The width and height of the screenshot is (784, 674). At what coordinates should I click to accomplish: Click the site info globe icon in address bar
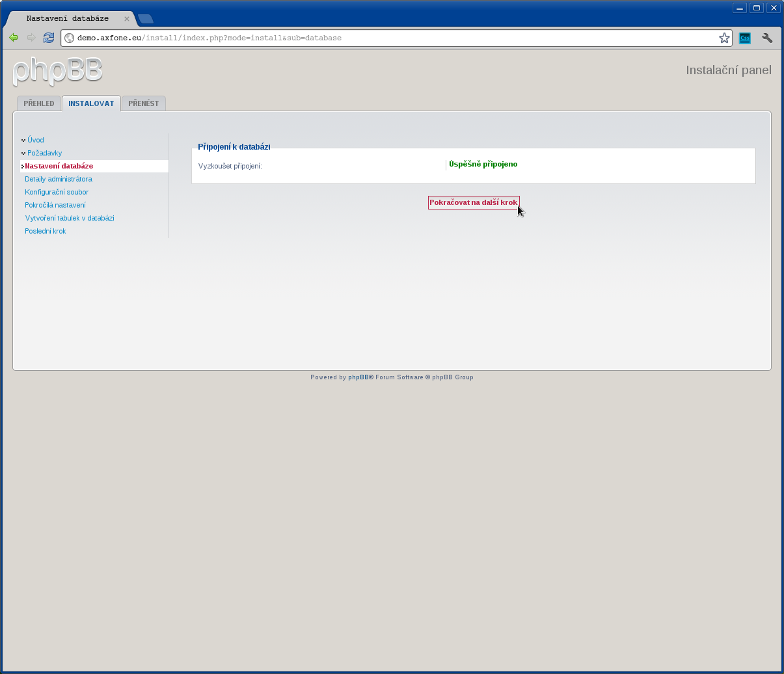(x=69, y=38)
